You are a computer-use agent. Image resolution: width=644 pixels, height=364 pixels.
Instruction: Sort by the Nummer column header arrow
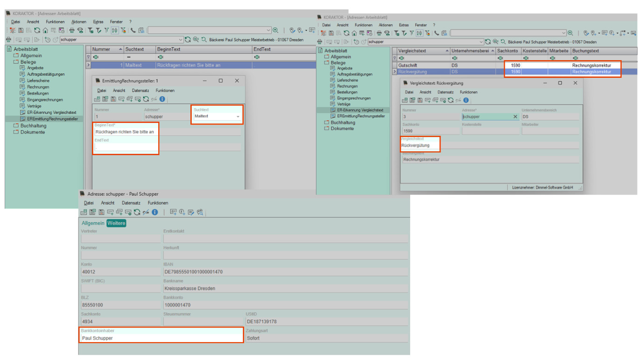pos(121,49)
